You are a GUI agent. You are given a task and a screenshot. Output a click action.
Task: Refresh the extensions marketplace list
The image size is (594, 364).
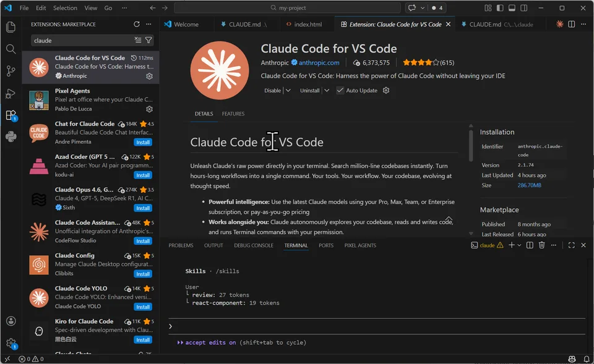tap(137, 24)
